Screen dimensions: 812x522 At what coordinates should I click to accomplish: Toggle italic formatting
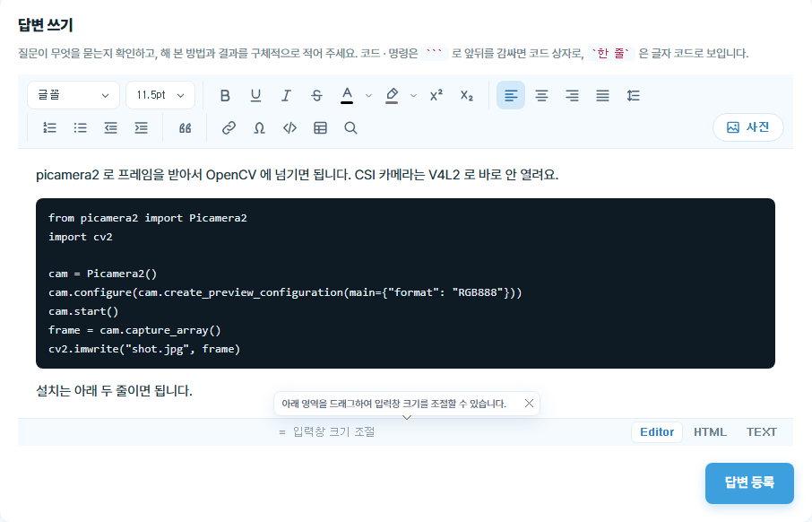pyautogui.click(x=286, y=95)
